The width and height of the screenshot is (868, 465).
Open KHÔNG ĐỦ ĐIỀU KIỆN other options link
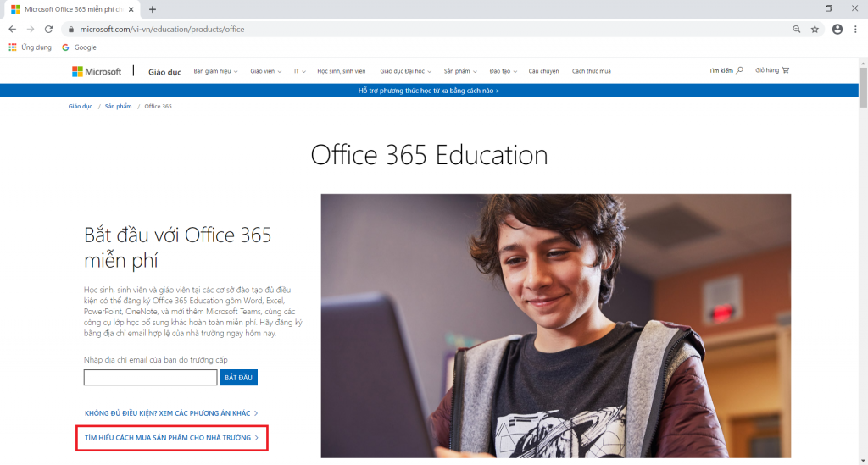click(x=171, y=413)
